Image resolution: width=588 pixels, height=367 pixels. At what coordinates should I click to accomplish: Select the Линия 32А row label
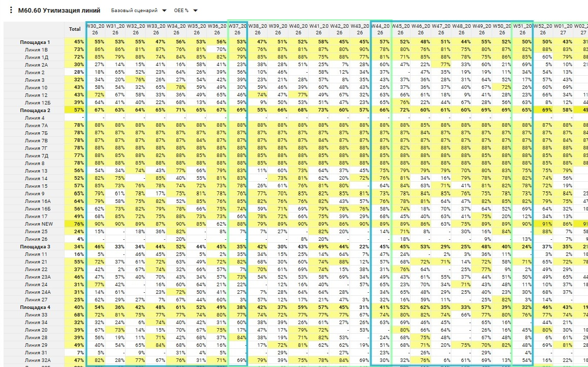37,360
